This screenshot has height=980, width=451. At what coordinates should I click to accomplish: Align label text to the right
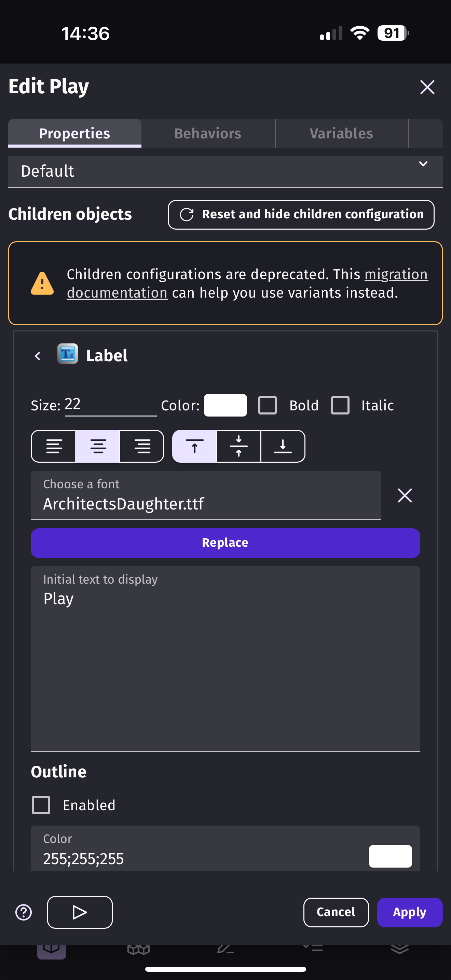(142, 446)
